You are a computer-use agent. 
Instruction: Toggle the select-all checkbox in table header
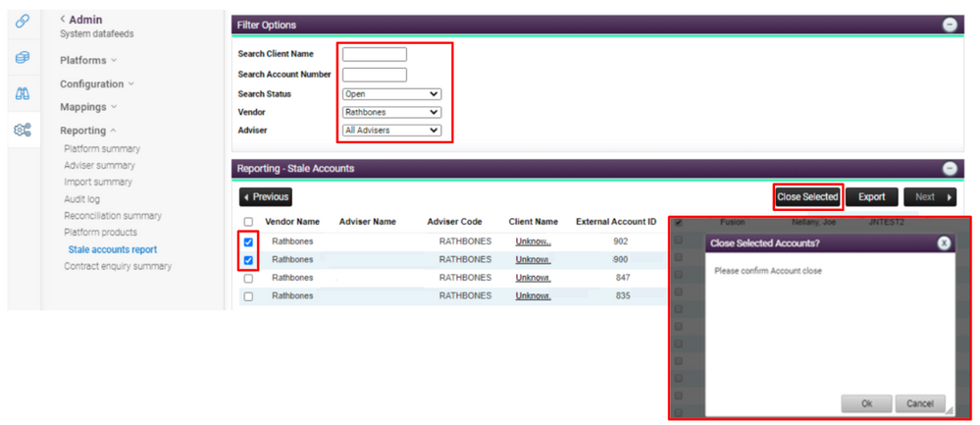(x=248, y=222)
